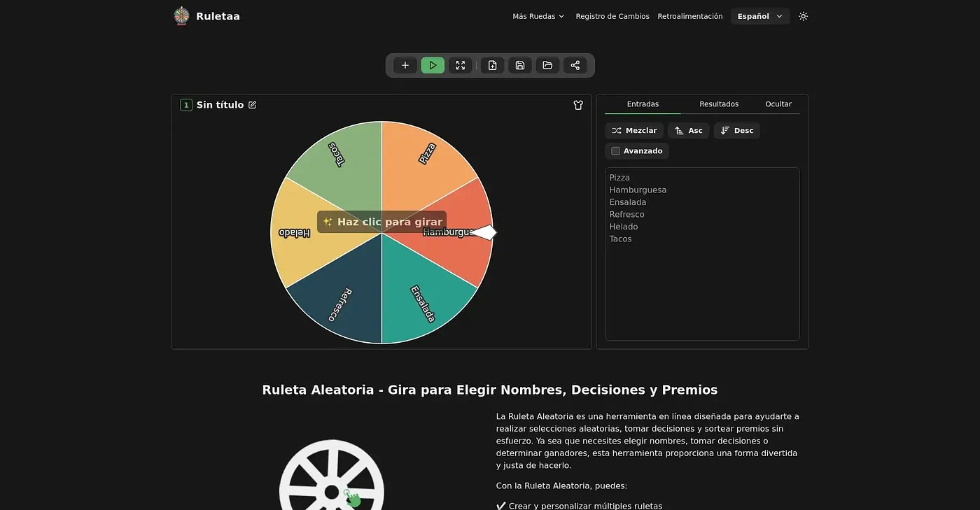Screen dimensions: 980x510
Task: Spin the wheel using green play button
Action: pos(433,65)
